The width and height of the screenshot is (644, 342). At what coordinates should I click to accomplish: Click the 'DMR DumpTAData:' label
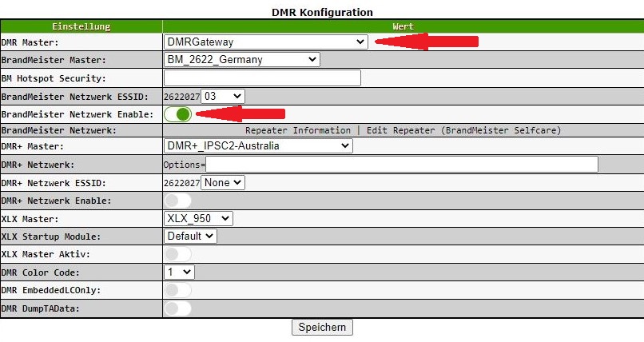(40, 308)
